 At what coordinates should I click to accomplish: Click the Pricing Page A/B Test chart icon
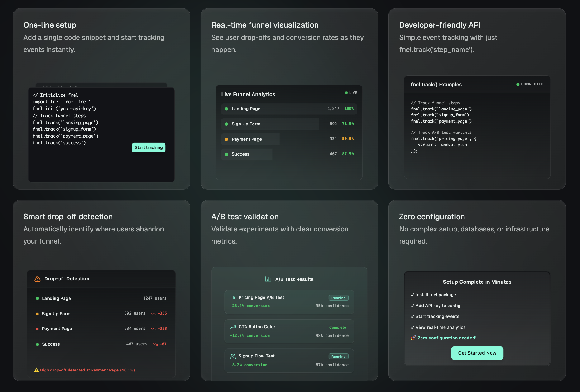click(x=233, y=298)
